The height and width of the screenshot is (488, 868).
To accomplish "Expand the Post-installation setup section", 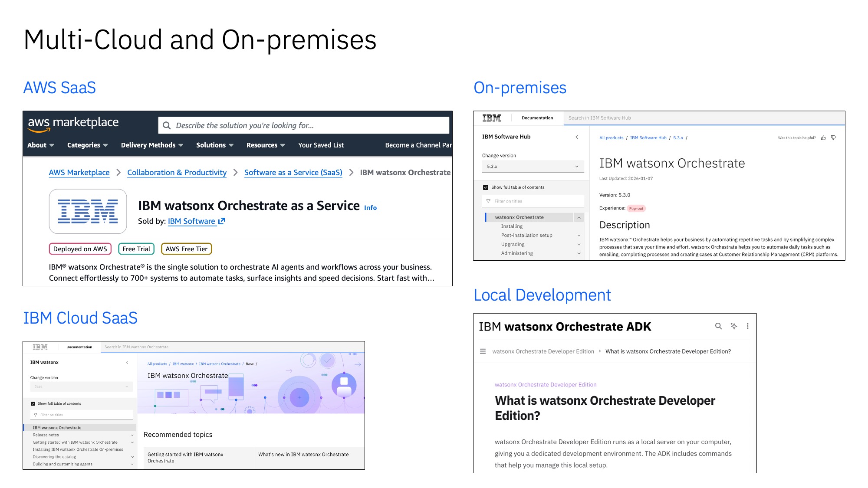I will [579, 236].
